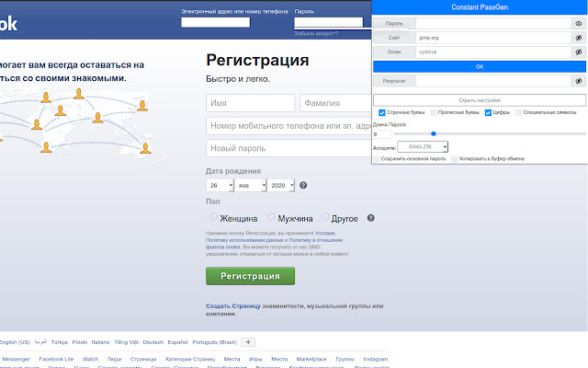Focus the Результат output field

(x=493, y=81)
